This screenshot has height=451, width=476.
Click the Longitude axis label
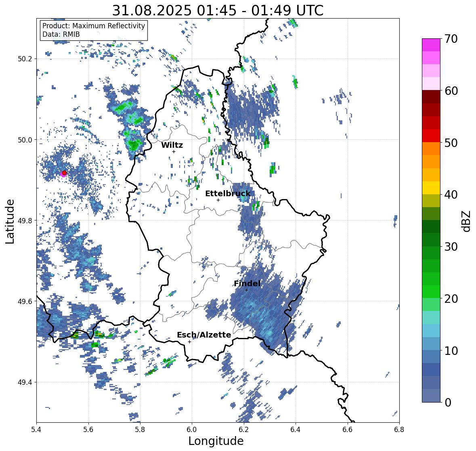(x=216, y=441)
